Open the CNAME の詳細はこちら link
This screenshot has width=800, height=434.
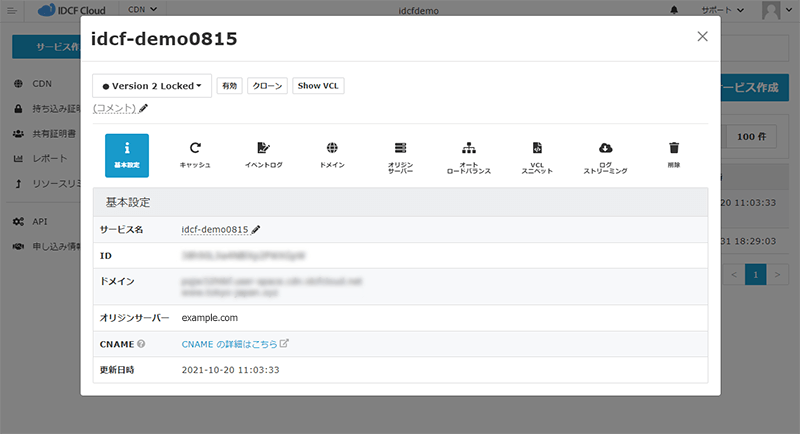point(235,344)
